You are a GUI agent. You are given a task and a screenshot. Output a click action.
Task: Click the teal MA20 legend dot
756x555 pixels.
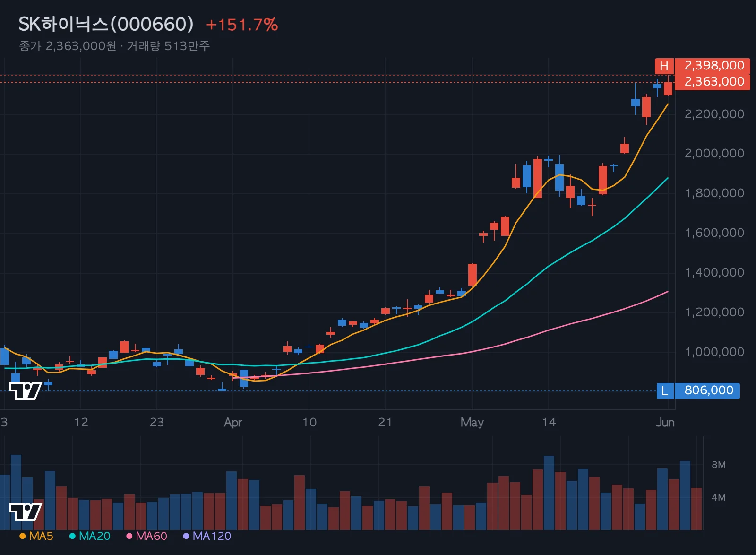coord(72,536)
